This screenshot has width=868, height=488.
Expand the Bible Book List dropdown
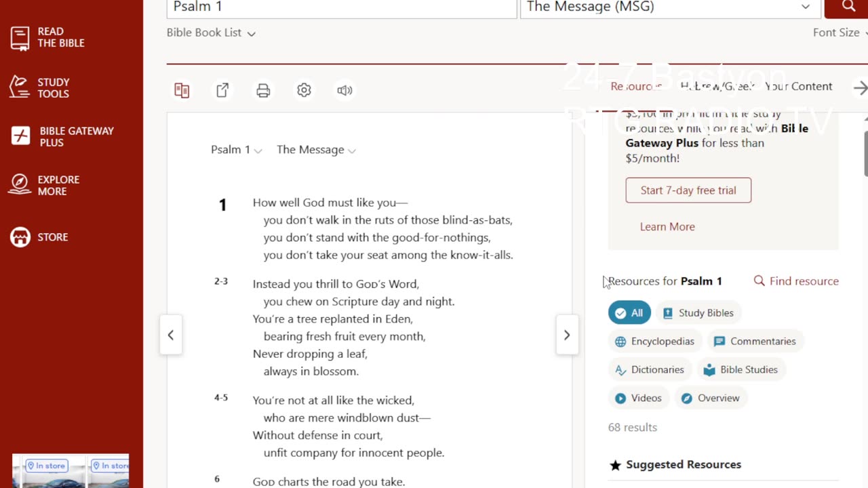211,33
